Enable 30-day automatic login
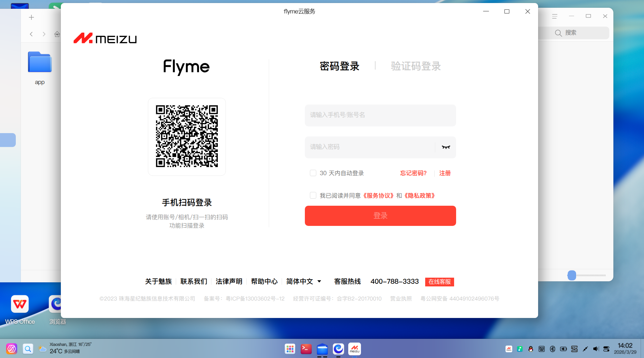This screenshot has width=644, height=358. click(x=313, y=173)
